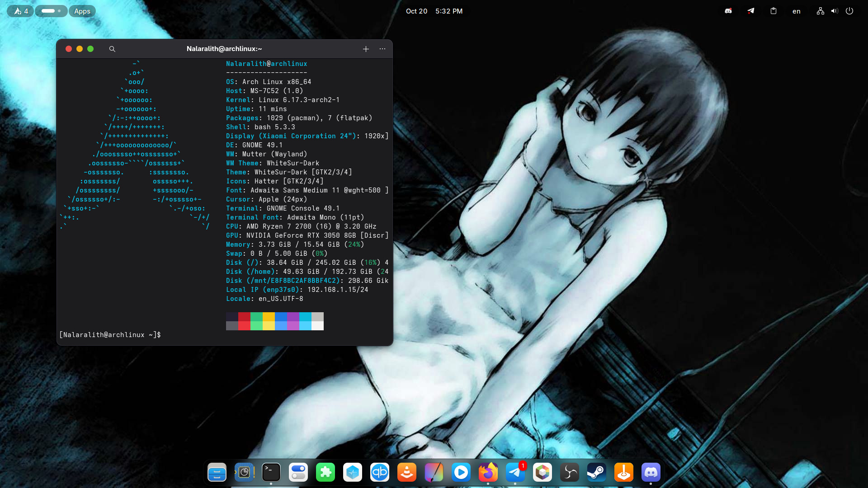Launch Steam from the dock
Image resolution: width=868 pixels, height=488 pixels.
point(596,473)
